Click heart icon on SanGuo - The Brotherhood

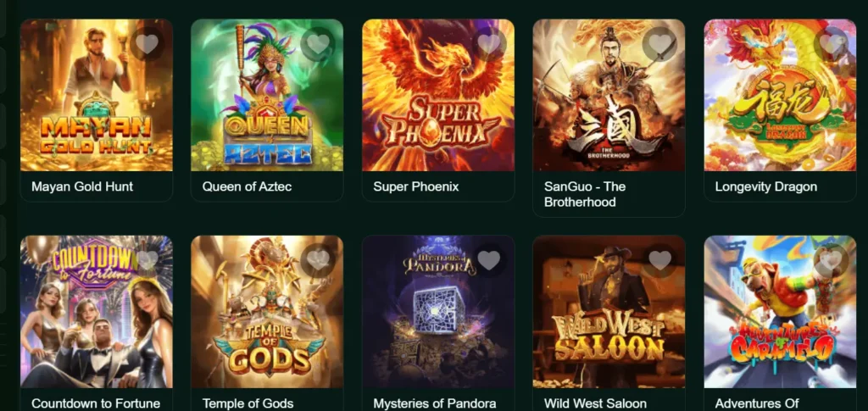(x=659, y=44)
